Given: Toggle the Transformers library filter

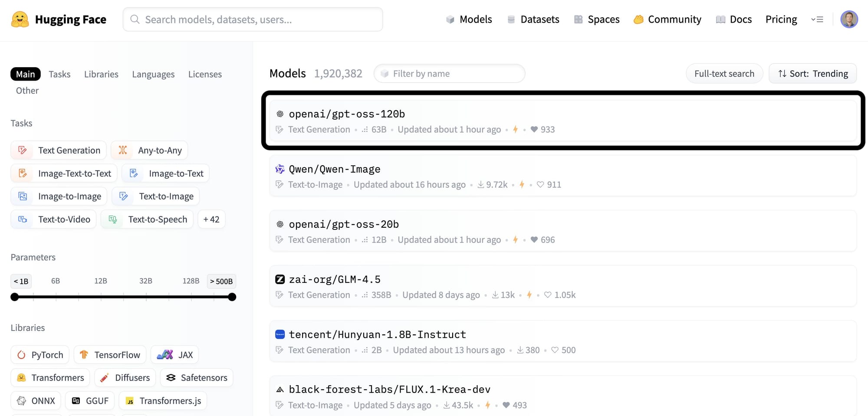Looking at the screenshot, I should point(50,377).
